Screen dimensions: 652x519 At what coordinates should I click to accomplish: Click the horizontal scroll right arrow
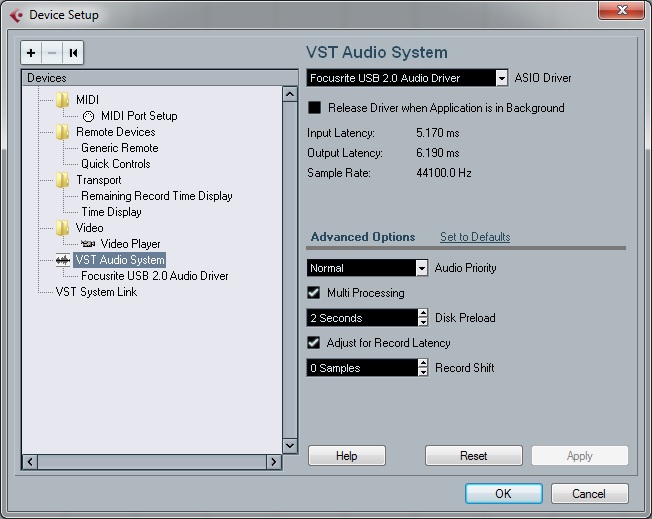tap(273, 462)
